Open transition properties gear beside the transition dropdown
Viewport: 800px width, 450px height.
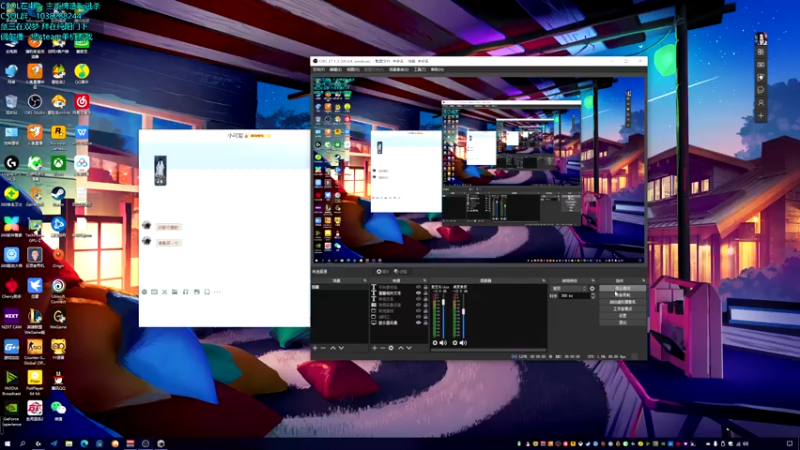point(592,289)
